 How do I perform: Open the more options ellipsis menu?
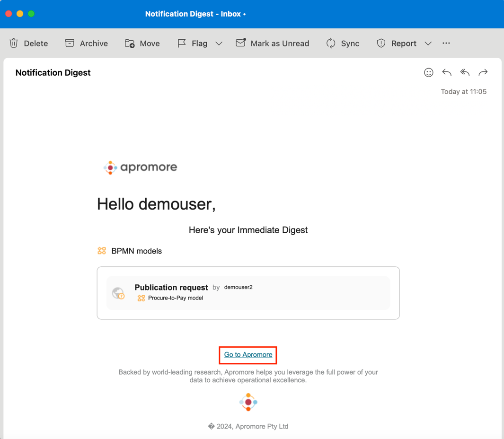446,43
